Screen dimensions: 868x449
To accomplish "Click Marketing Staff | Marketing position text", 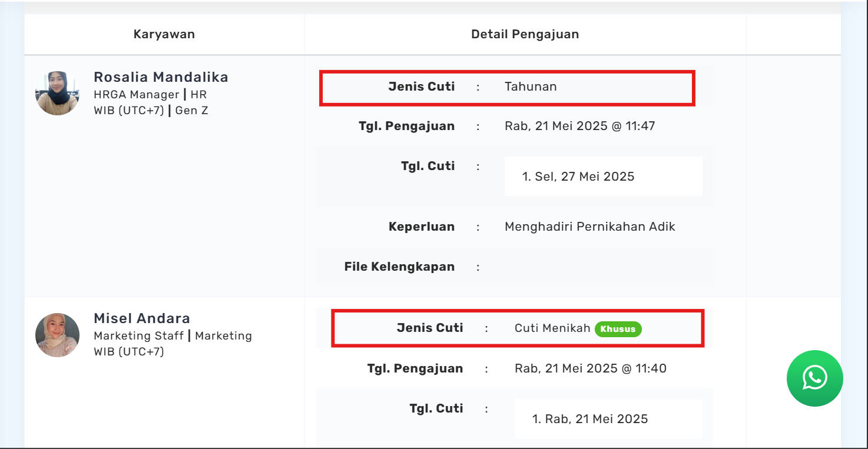I will click(173, 335).
